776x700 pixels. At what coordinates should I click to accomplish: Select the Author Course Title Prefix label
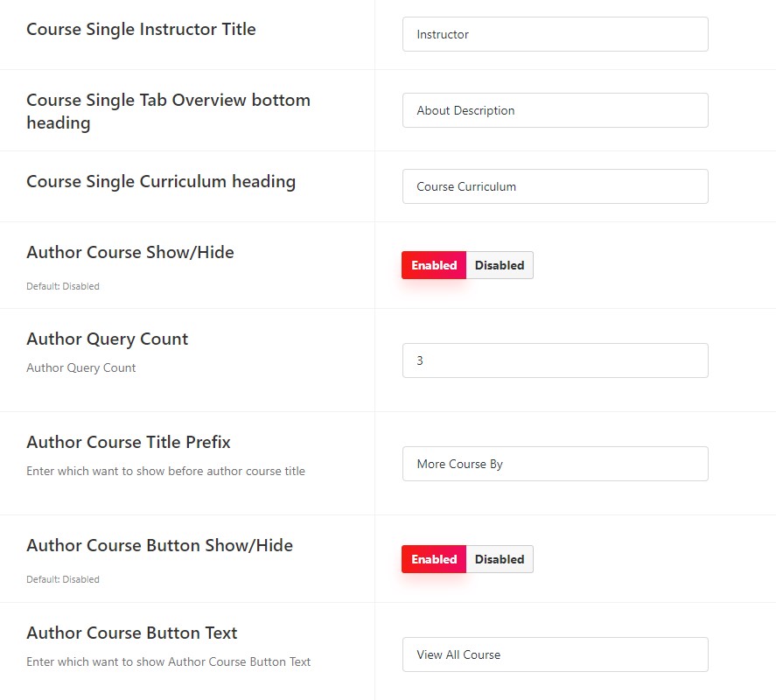129,442
